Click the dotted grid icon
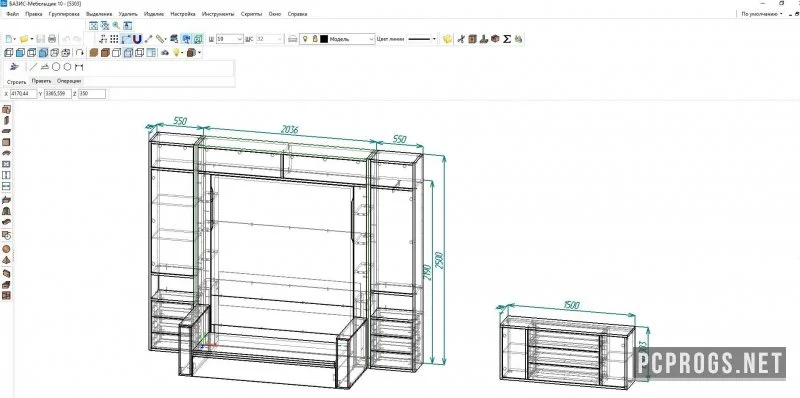The width and height of the screenshot is (800, 398). [x=114, y=39]
